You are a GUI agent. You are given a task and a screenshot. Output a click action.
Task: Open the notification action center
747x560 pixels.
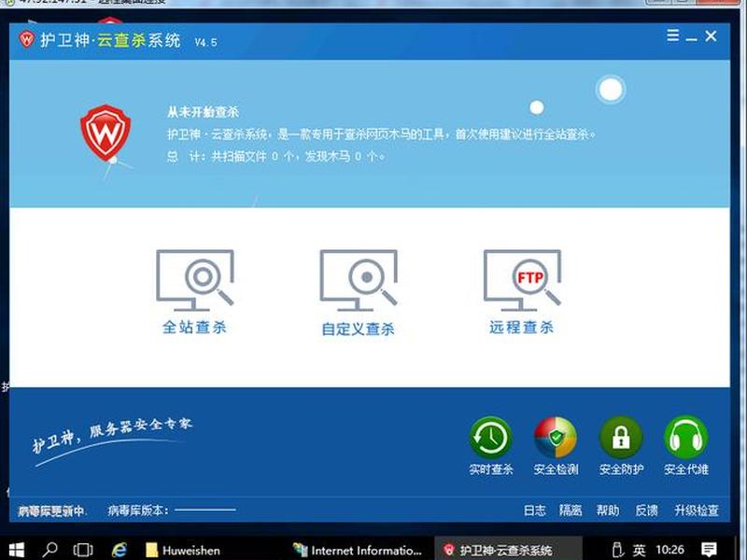[709, 550]
